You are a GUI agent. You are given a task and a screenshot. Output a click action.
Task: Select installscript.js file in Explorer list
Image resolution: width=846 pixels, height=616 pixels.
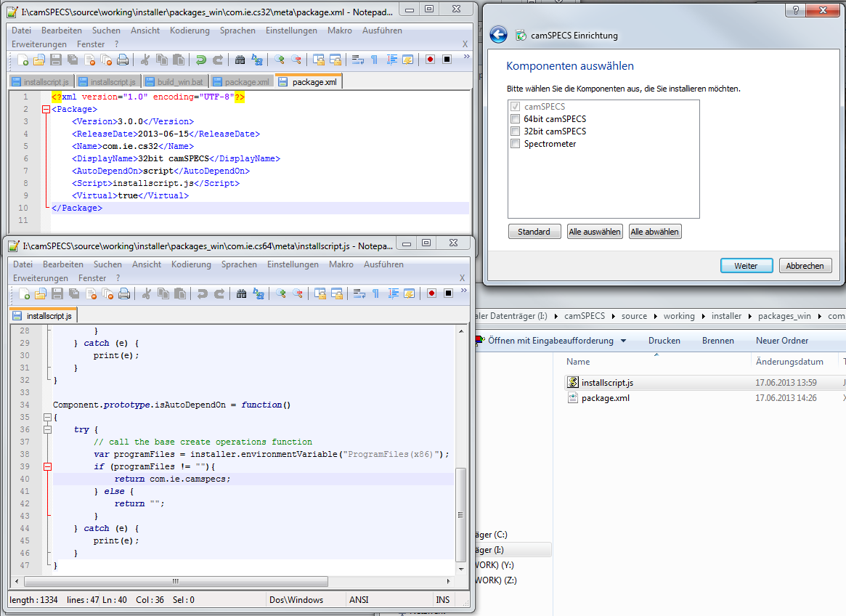607,383
